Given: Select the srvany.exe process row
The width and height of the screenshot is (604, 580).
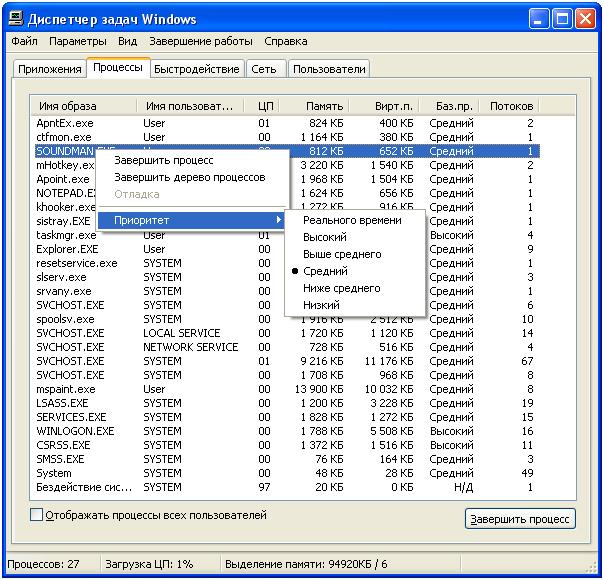Looking at the screenshot, I should click(x=287, y=291).
